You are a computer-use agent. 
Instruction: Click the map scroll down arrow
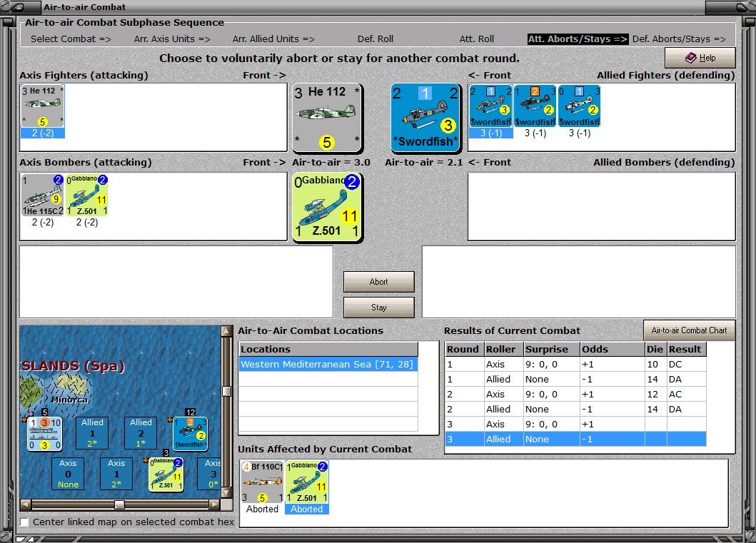coord(226,492)
